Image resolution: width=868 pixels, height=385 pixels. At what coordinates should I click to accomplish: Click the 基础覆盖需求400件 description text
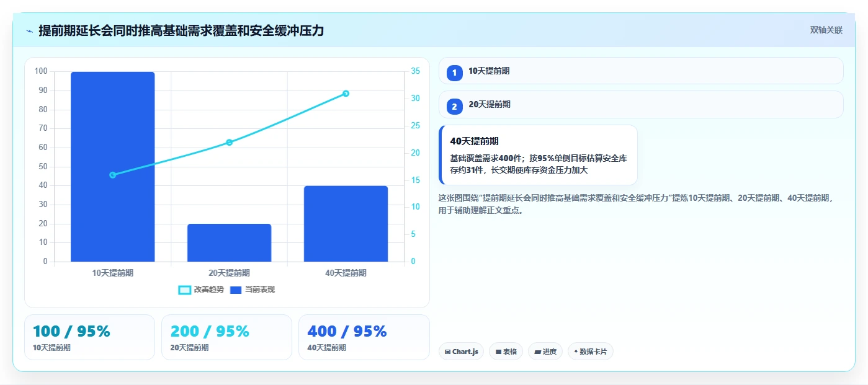coord(539,164)
